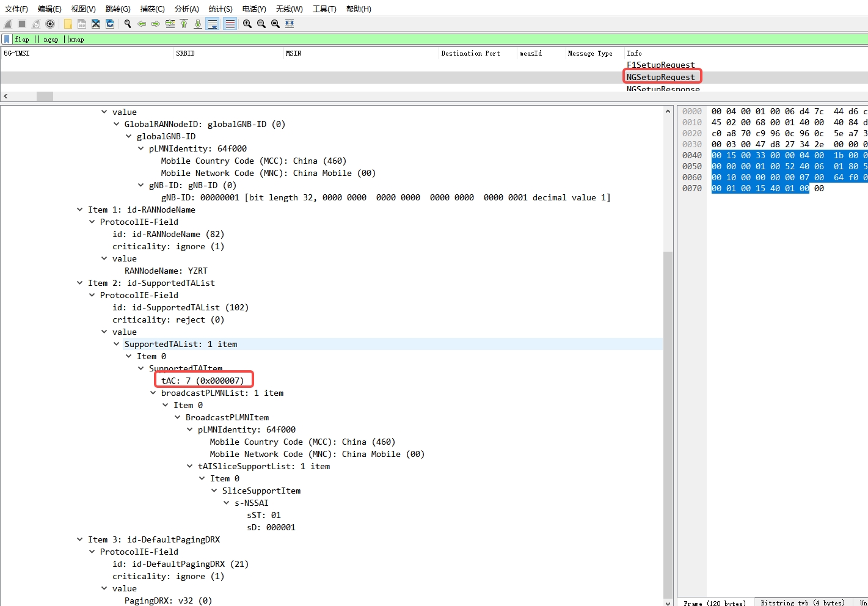Collapse the BroadcastPLMNItem node
The image size is (868, 606).
pos(177,417)
